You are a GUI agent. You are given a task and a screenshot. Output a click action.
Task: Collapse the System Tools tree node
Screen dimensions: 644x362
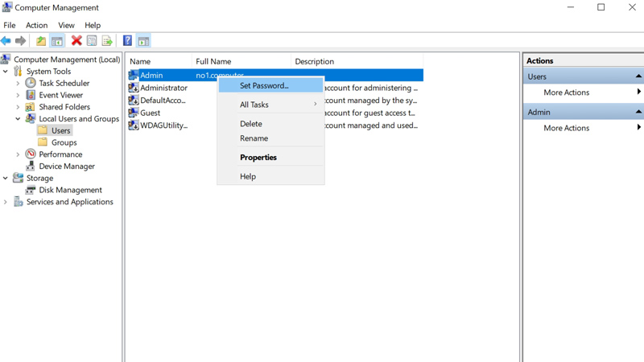(x=6, y=72)
